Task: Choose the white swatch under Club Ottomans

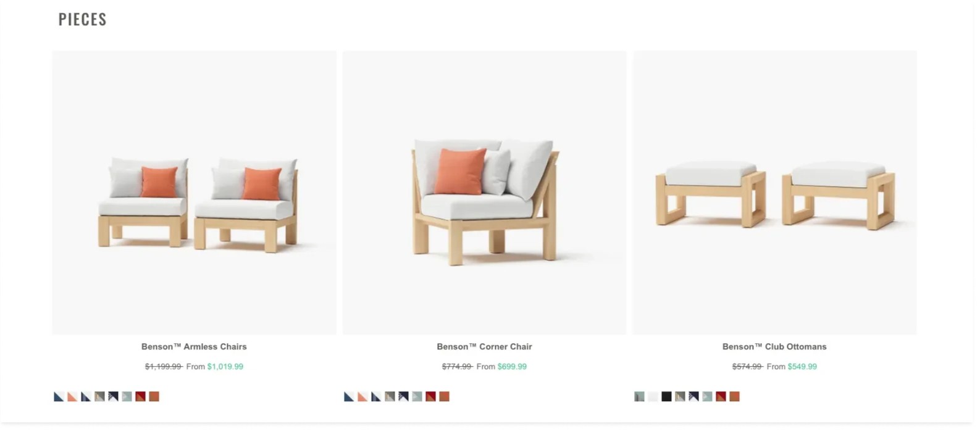Action: (x=653, y=396)
